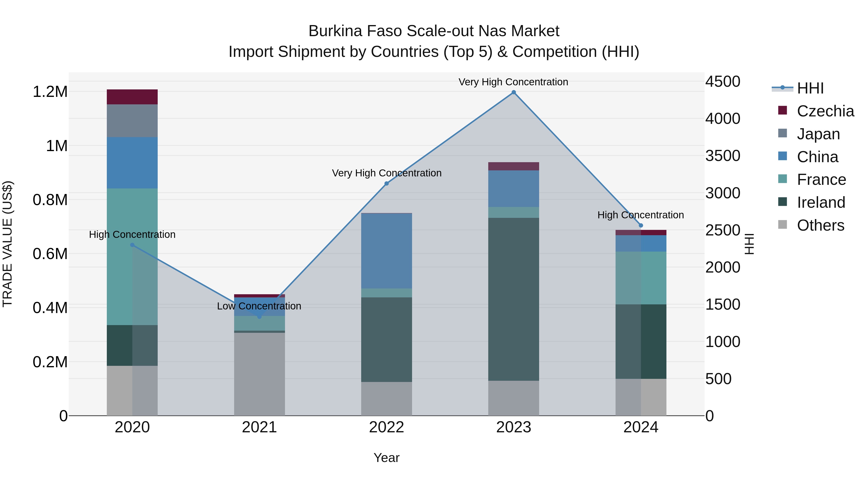Click the 2020 France bar segment
Image resolution: width=868 pixels, height=488 pixels.
(x=132, y=257)
